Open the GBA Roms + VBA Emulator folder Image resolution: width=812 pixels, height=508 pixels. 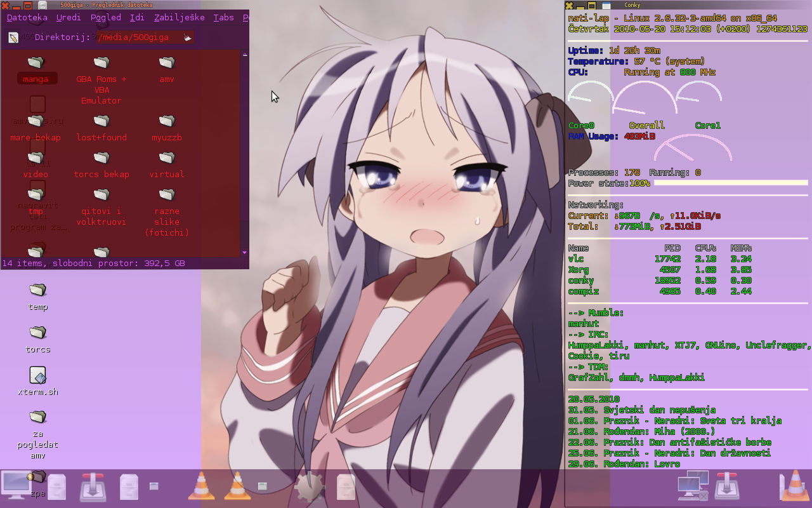point(101,63)
